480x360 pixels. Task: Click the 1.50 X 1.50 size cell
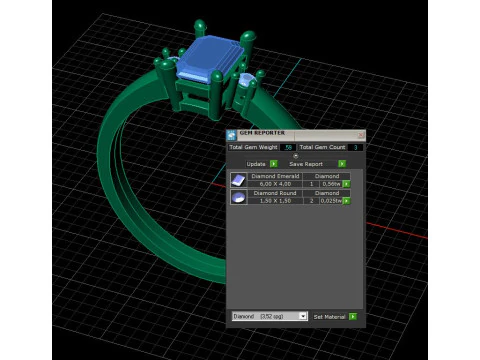tap(275, 201)
